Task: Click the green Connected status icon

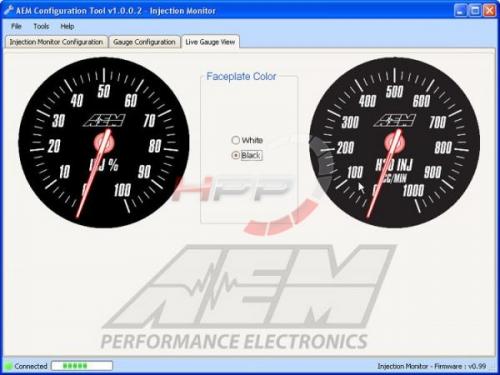Action: 8,366
